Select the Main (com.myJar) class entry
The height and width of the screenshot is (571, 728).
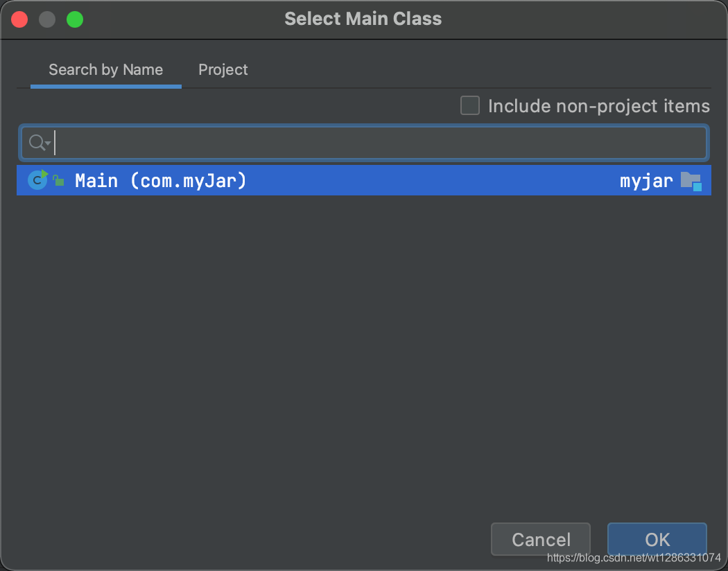pos(161,181)
